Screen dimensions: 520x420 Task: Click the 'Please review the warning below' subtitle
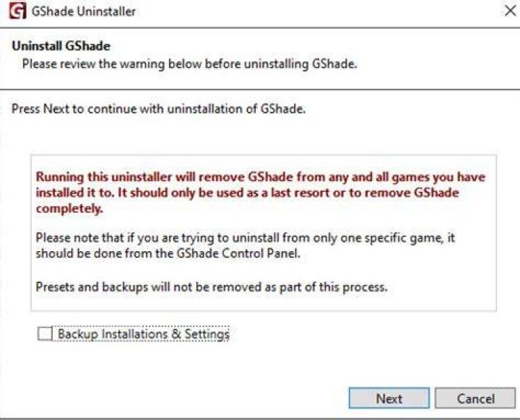[189, 64]
